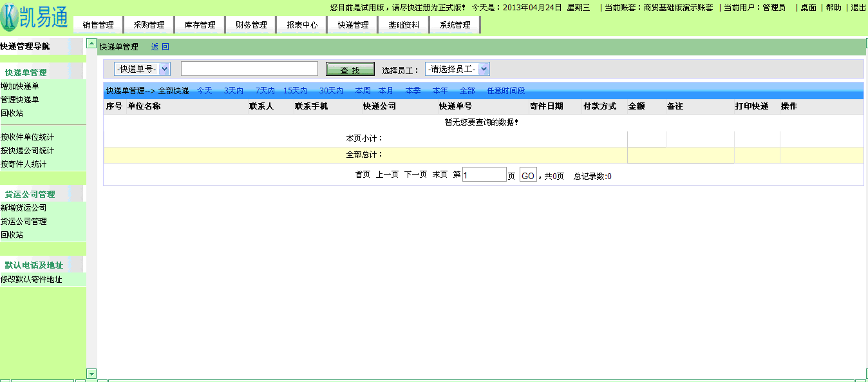Open 货运公司管理 sidebar link

[x=23, y=222]
